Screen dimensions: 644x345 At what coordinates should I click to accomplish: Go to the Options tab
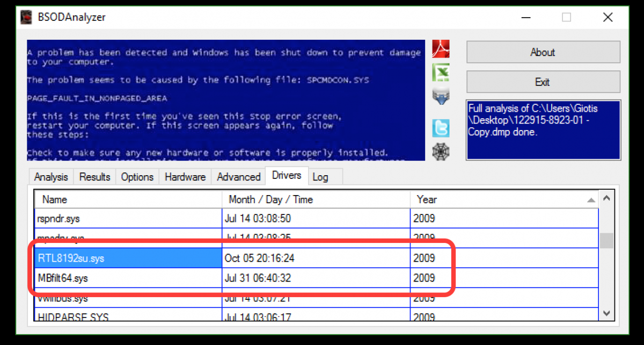point(137,177)
